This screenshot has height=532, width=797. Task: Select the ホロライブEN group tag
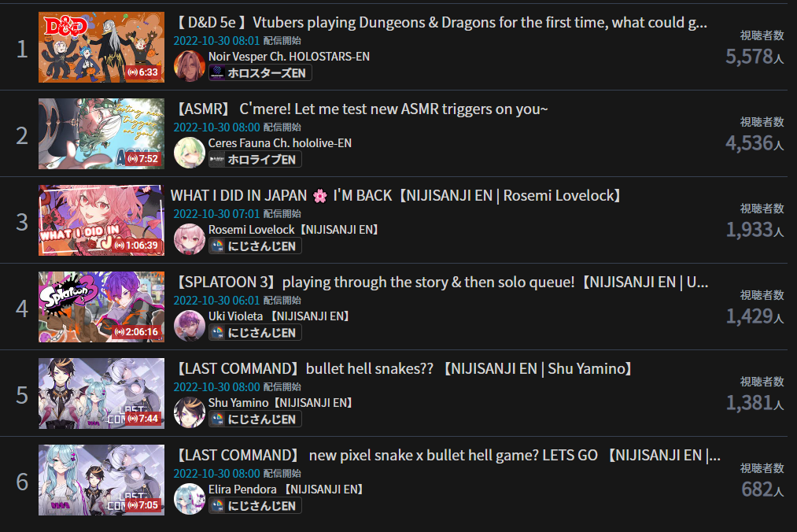click(x=255, y=159)
